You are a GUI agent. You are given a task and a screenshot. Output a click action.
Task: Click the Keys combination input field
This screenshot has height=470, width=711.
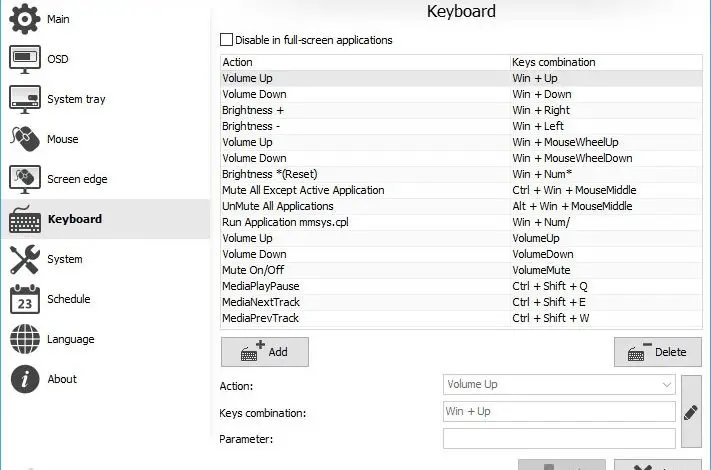[x=559, y=411]
